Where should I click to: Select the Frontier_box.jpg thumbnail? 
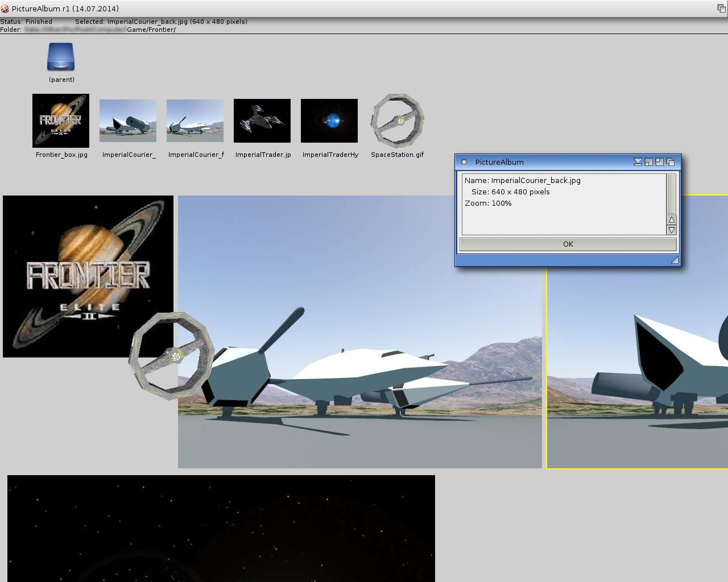pyautogui.click(x=61, y=120)
